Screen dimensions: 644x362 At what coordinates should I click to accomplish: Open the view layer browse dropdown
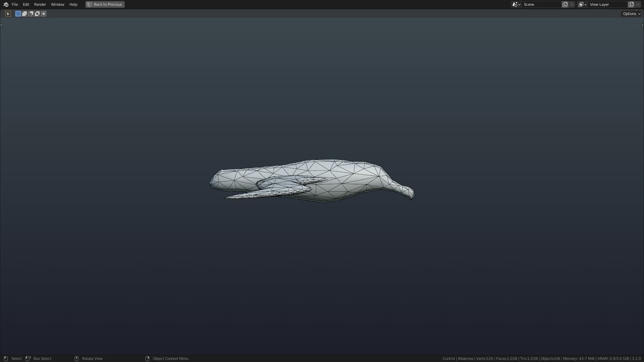click(582, 4)
